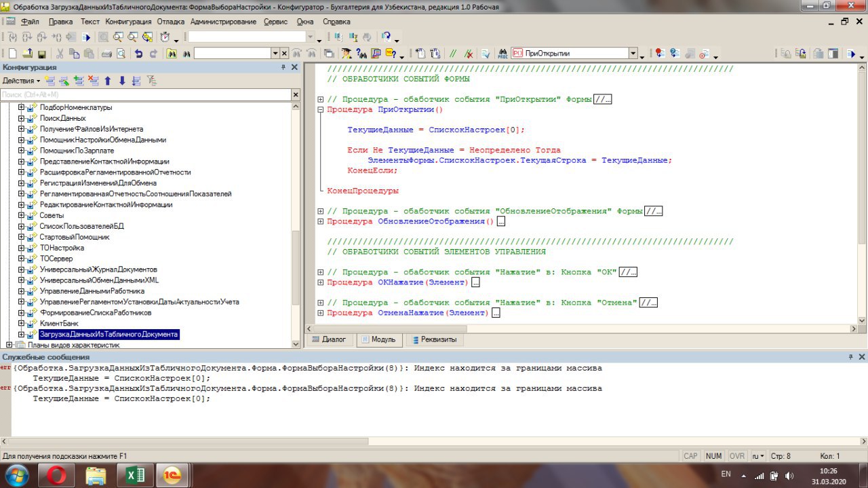
Task: Select the ПоискДанных tree item
Action: tap(62, 118)
